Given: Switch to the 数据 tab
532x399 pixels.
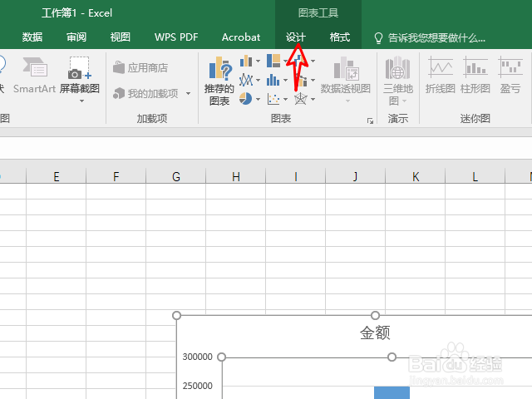Looking at the screenshot, I should click(x=32, y=37).
